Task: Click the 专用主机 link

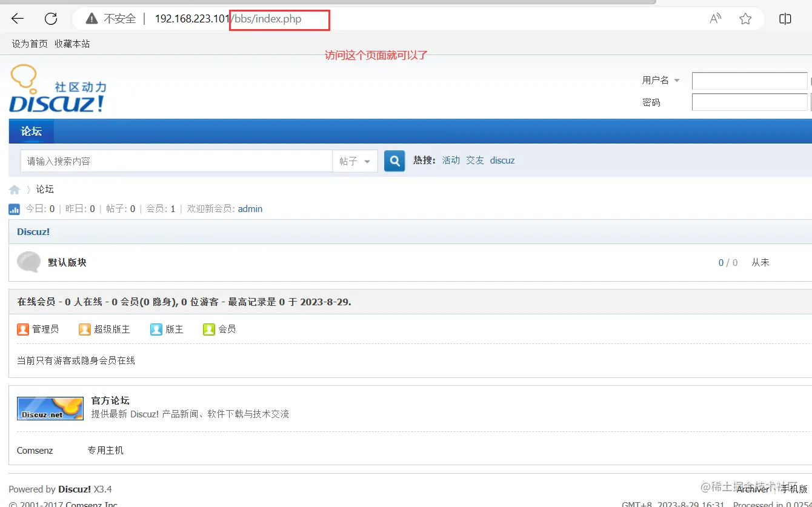Action: (x=105, y=451)
